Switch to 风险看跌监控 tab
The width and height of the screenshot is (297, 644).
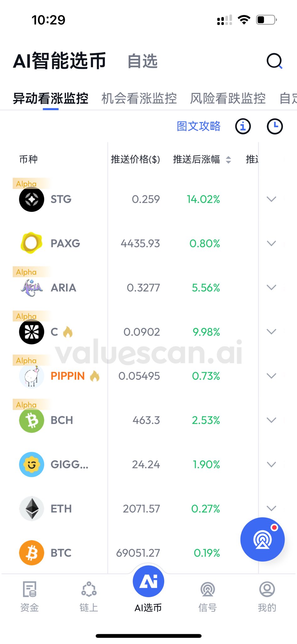[228, 98]
